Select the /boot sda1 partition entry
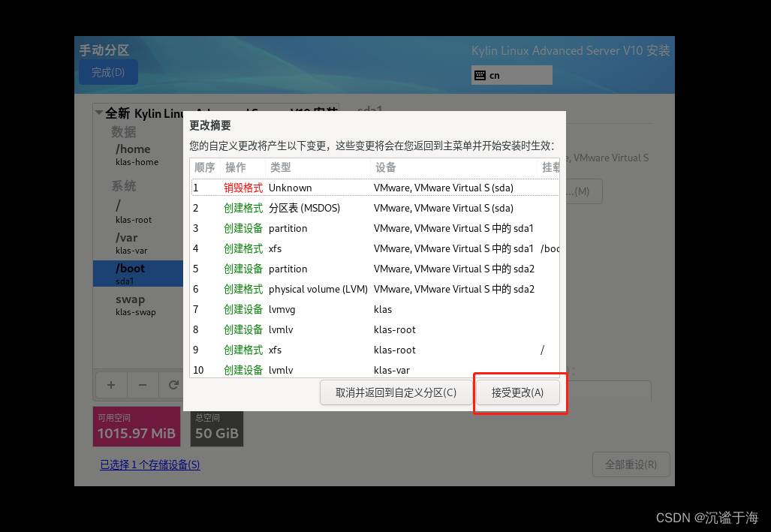Screen dimensions: 771x532 pyautogui.click(x=137, y=274)
